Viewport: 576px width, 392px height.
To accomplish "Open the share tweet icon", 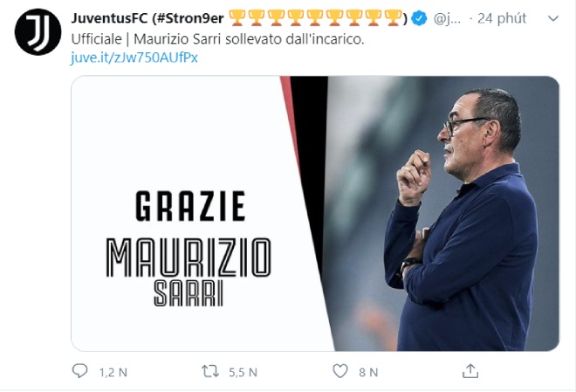I will [x=470, y=371].
